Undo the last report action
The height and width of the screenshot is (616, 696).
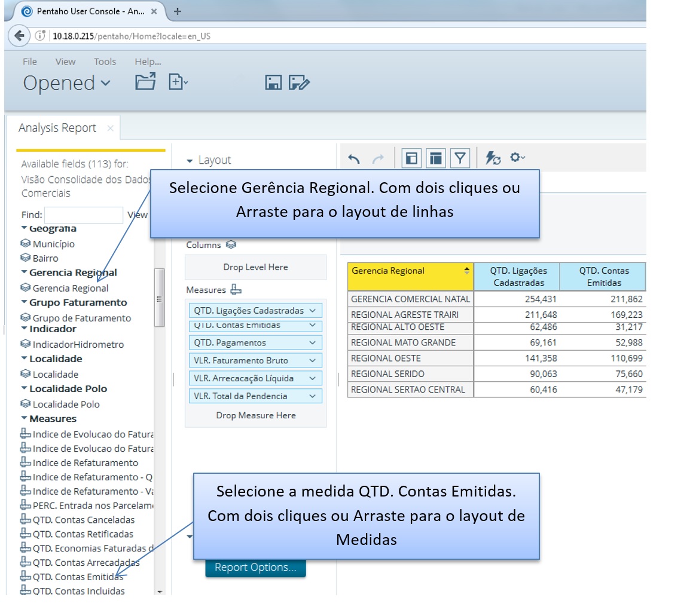pos(354,158)
